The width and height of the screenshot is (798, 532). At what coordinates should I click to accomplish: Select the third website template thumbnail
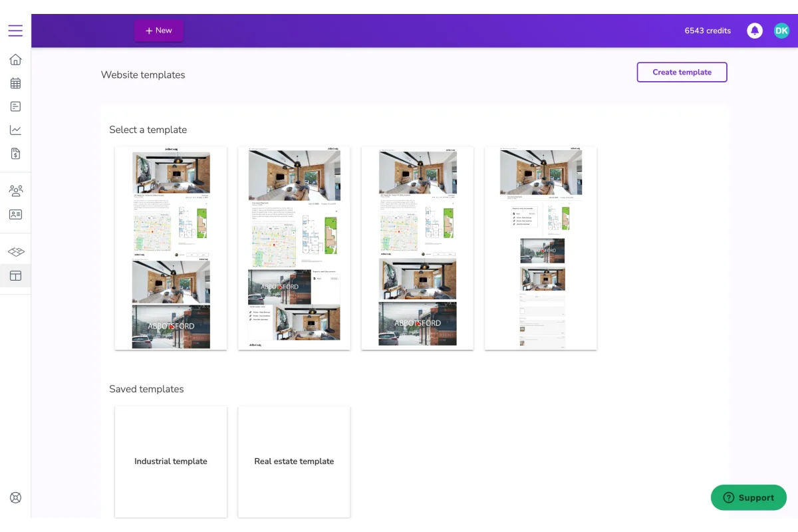coord(418,248)
